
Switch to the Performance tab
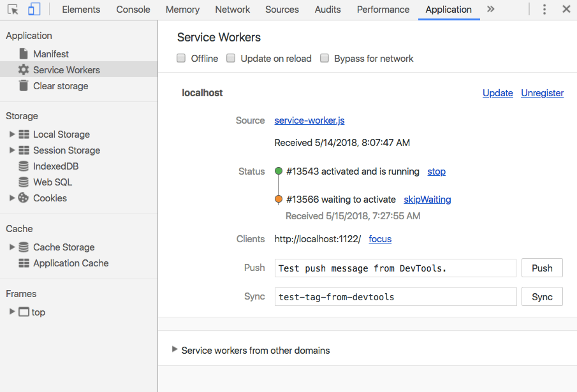point(383,10)
